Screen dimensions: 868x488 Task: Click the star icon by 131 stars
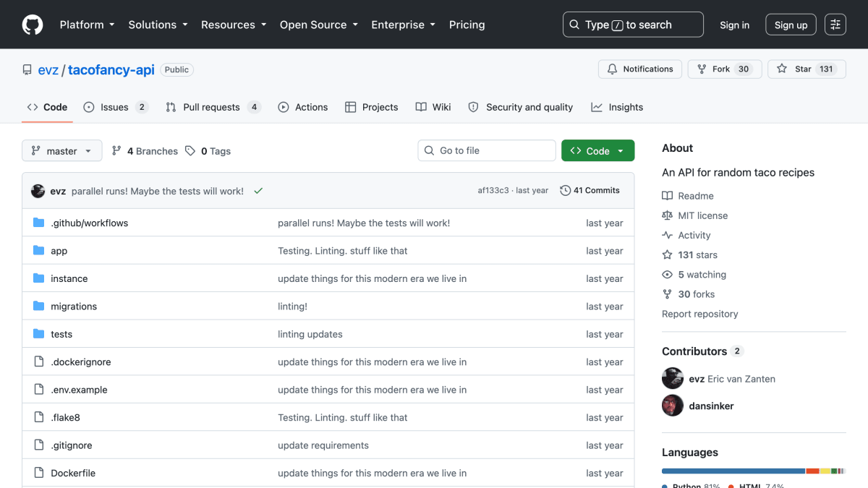point(667,254)
